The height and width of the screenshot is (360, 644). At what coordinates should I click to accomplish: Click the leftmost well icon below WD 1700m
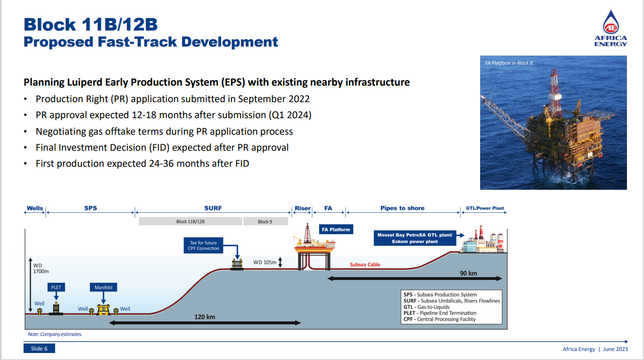[x=40, y=311]
